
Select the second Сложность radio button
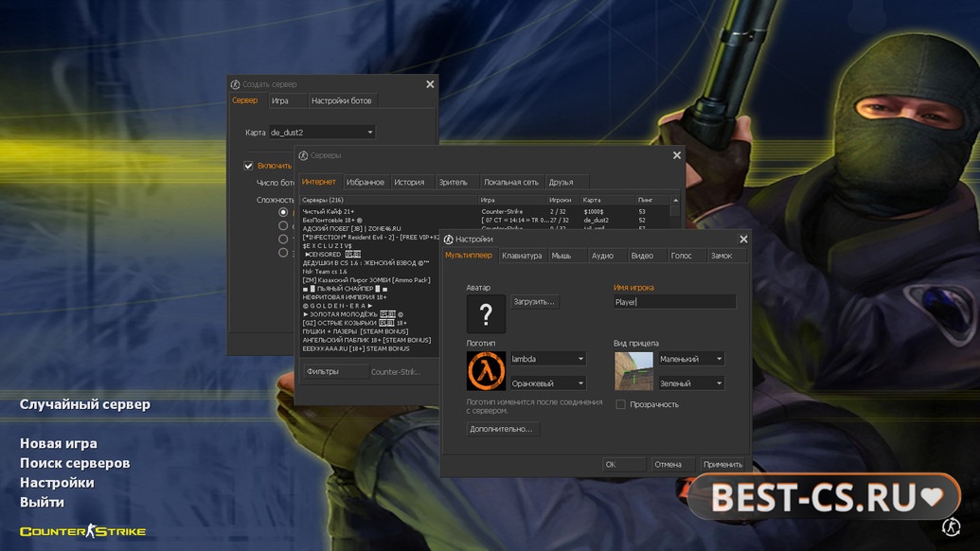(x=283, y=225)
